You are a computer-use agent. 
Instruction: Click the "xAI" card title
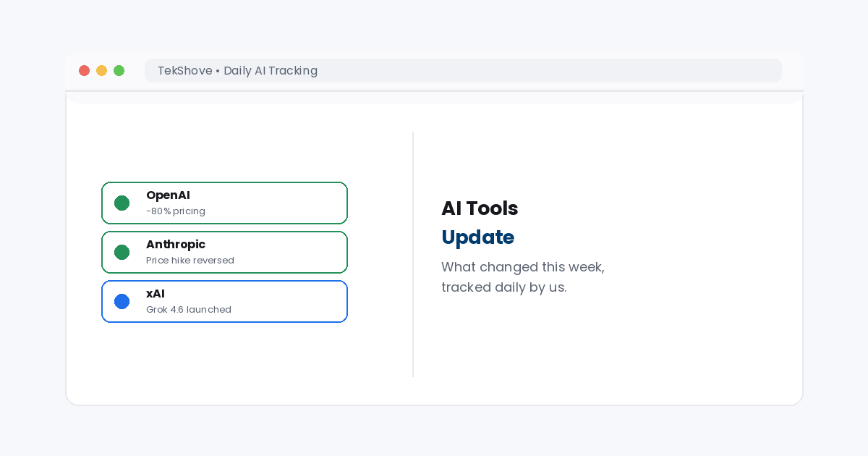click(156, 294)
